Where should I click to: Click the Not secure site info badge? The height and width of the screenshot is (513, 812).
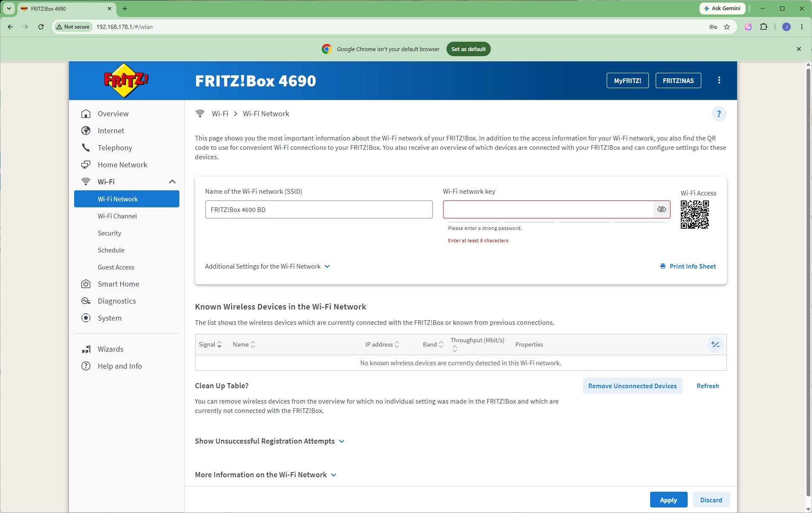(73, 27)
